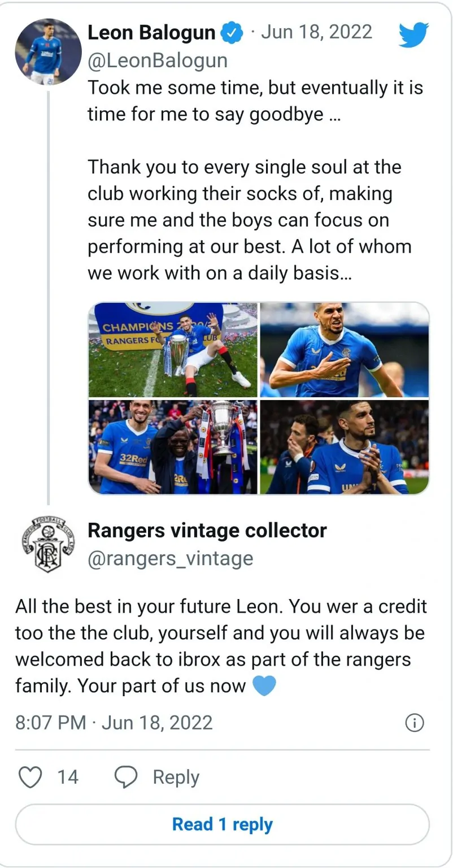Open Rangers vintage collector's crest avatar
The width and height of the screenshot is (453, 868).
click(x=47, y=544)
